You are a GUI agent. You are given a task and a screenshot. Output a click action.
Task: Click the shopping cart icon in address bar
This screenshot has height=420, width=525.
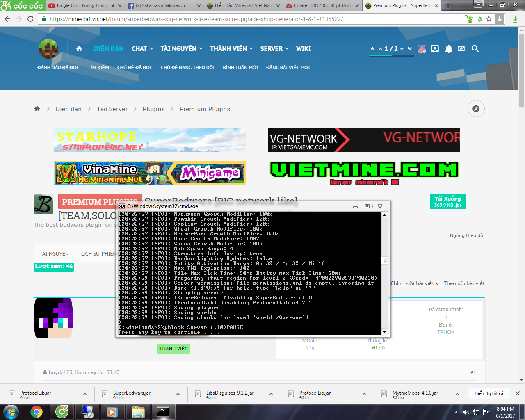coord(469,19)
